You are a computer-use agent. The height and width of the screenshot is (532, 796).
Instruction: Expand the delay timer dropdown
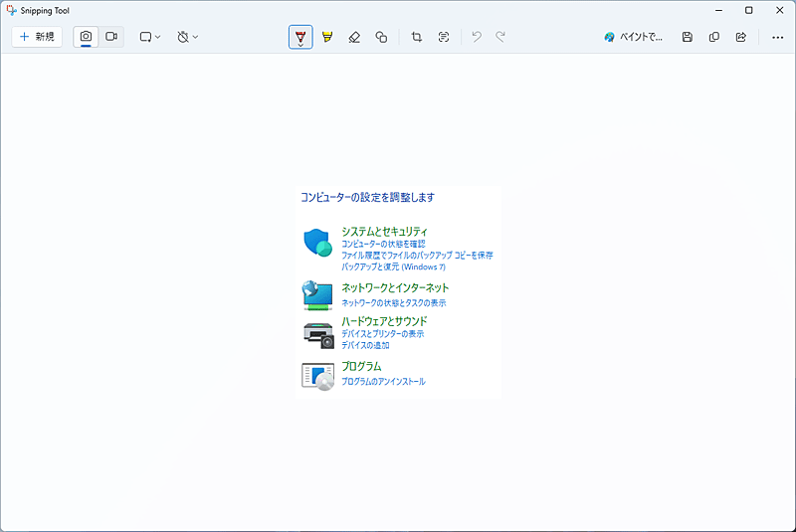187,37
